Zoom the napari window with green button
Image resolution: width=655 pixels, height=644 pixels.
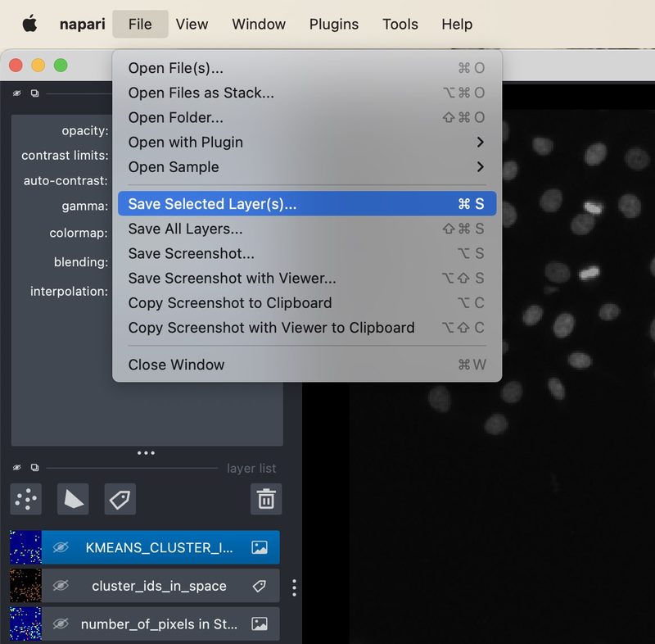point(61,66)
